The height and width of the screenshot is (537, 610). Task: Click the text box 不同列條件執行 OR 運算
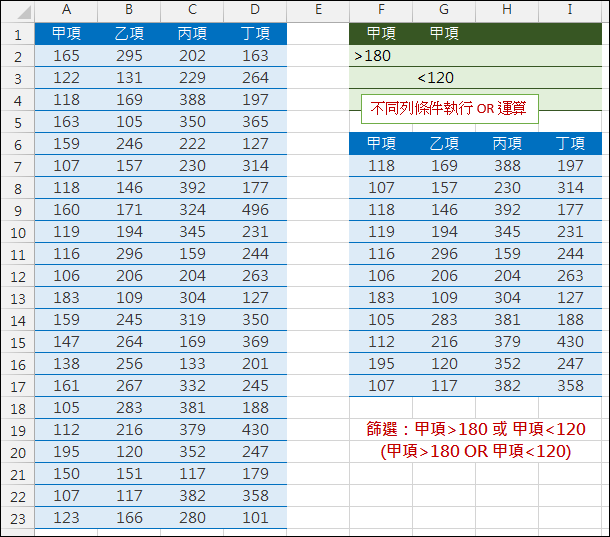pos(449,109)
